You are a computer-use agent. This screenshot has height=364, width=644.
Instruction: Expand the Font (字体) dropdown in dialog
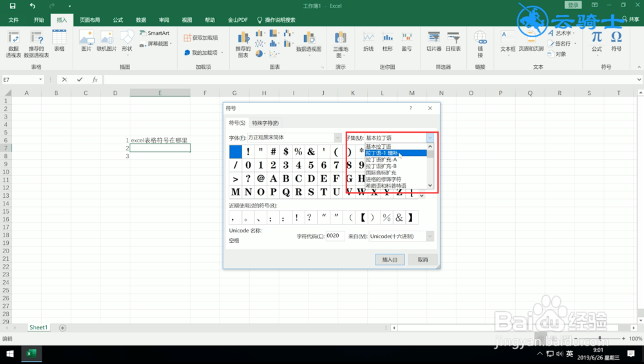(x=337, y=138)
